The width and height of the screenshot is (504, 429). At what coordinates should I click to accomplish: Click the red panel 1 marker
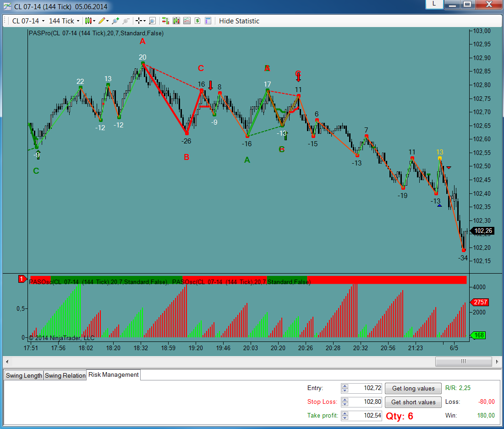pyautogui.click(x=22, y=279)
